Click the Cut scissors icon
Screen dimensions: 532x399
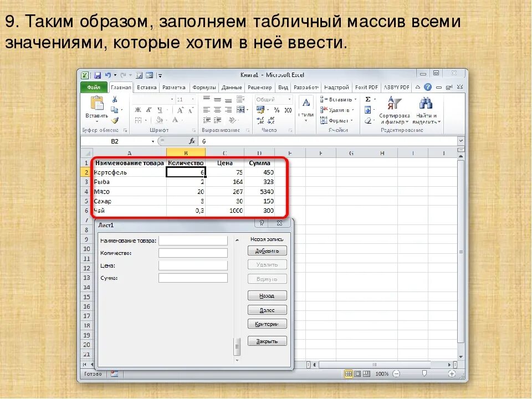tap(115, 99)
